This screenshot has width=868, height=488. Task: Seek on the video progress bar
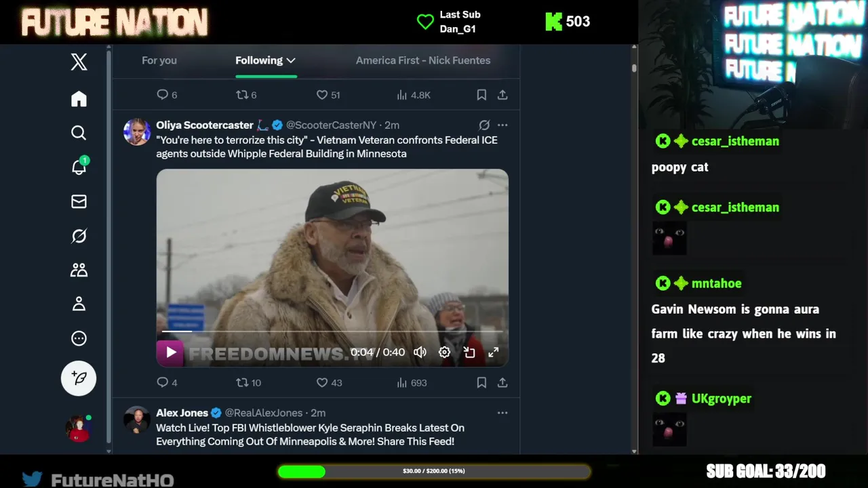click(x=332, y=331)
